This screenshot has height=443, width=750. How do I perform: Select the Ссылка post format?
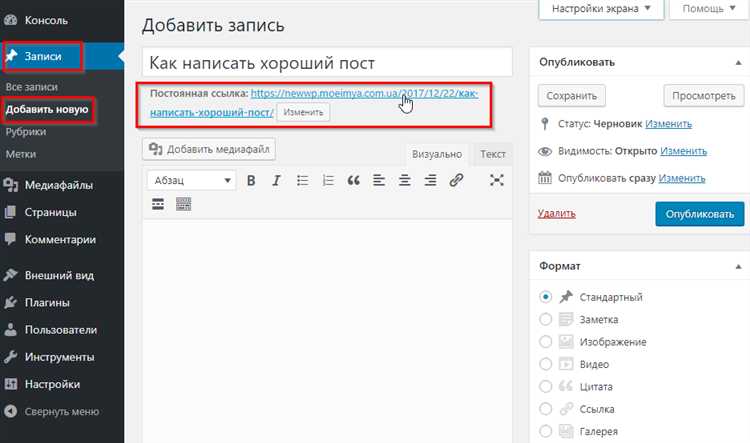point(545,409)
